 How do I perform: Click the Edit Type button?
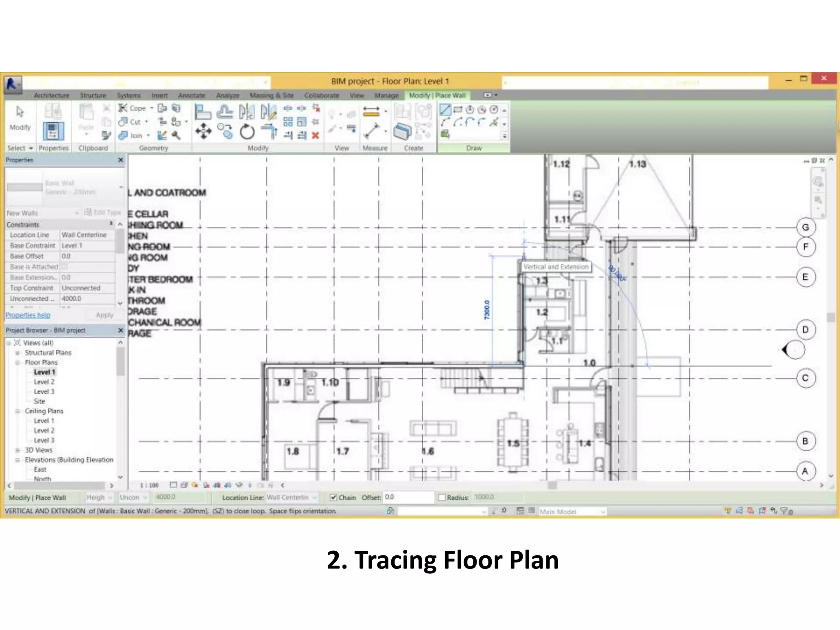click(103, 212)
